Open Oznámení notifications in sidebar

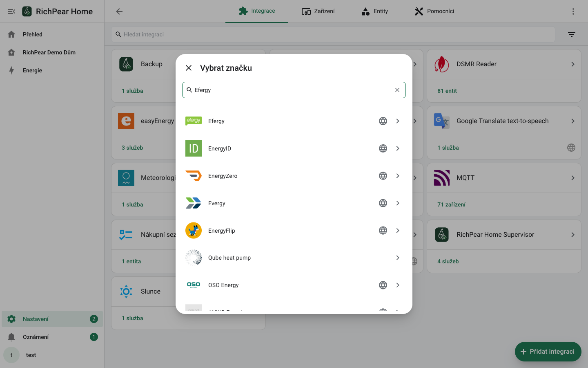tap(52, 337)
